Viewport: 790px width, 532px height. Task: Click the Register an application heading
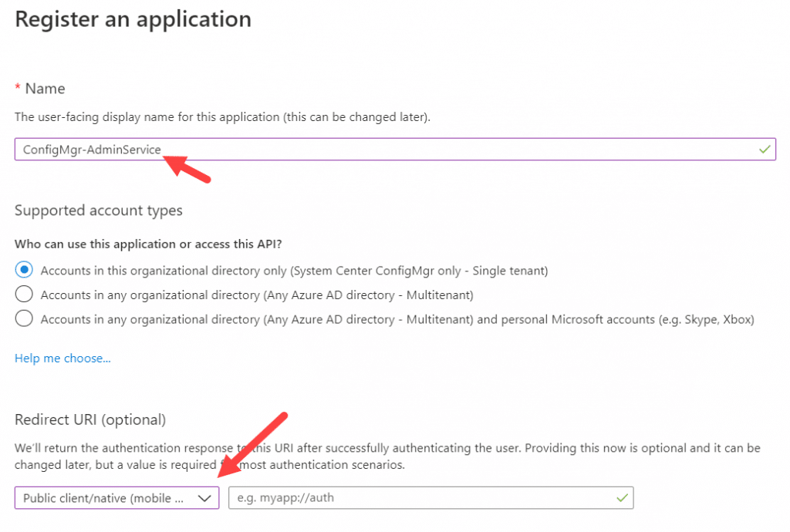[133, 19]
